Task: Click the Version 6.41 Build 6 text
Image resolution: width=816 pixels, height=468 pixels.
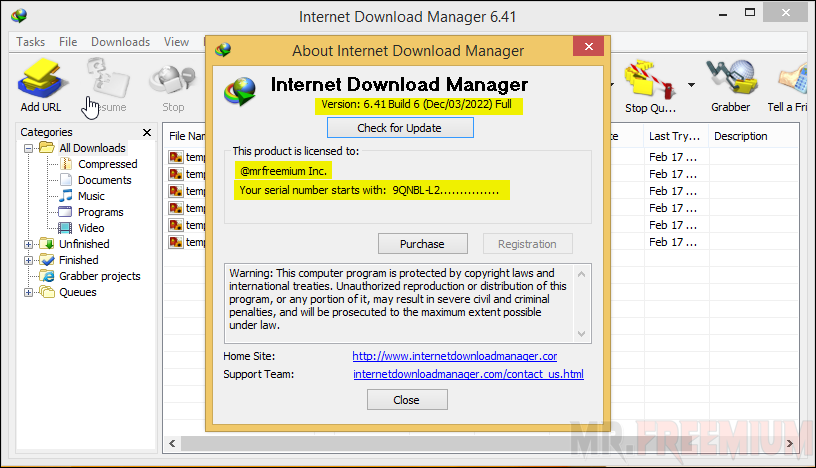Action: click(x=416, y=104)
